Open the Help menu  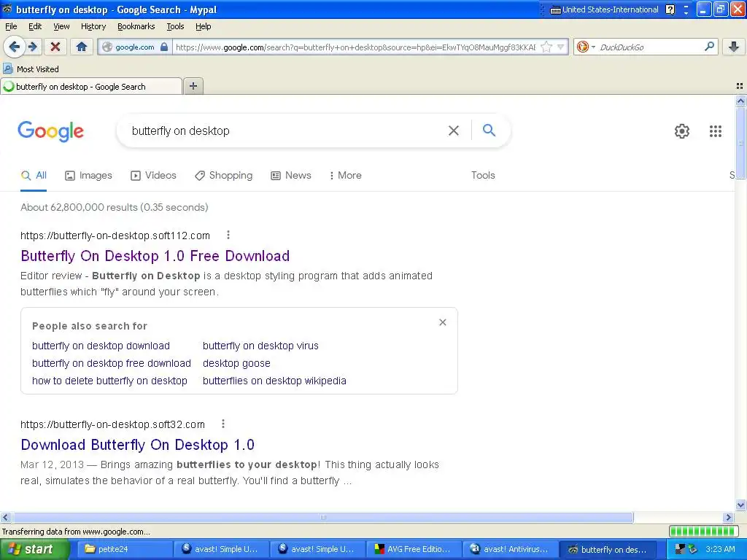[204, 26]
